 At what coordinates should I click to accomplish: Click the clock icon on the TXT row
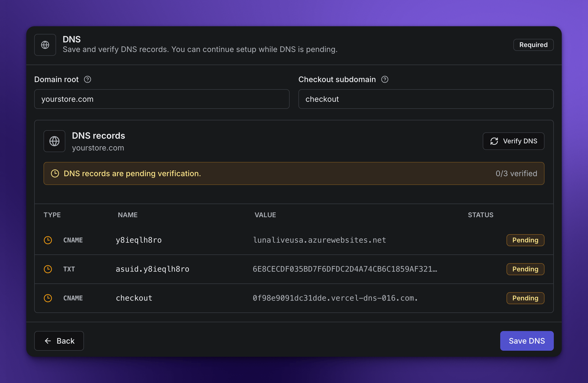pyautogui.click(x=48, y=269)
